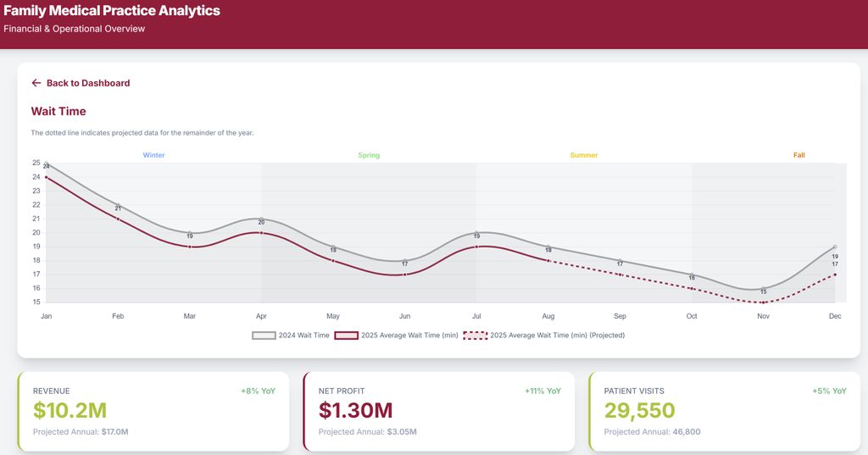Viewport: 868px width, 455px height.
Task: Click the Family Medical Practice Analytics title
Action: [112, 11]
